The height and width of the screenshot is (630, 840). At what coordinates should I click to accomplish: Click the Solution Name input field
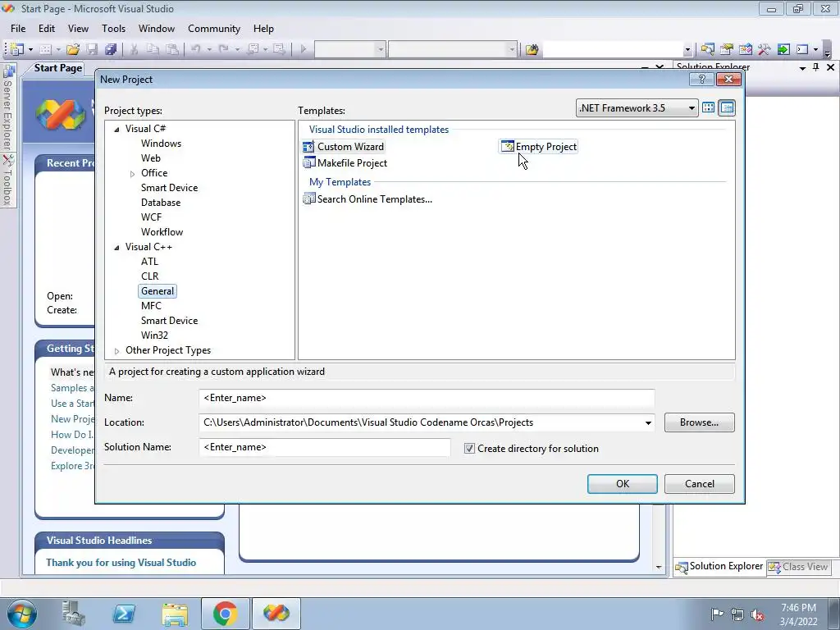pos(325,447)
